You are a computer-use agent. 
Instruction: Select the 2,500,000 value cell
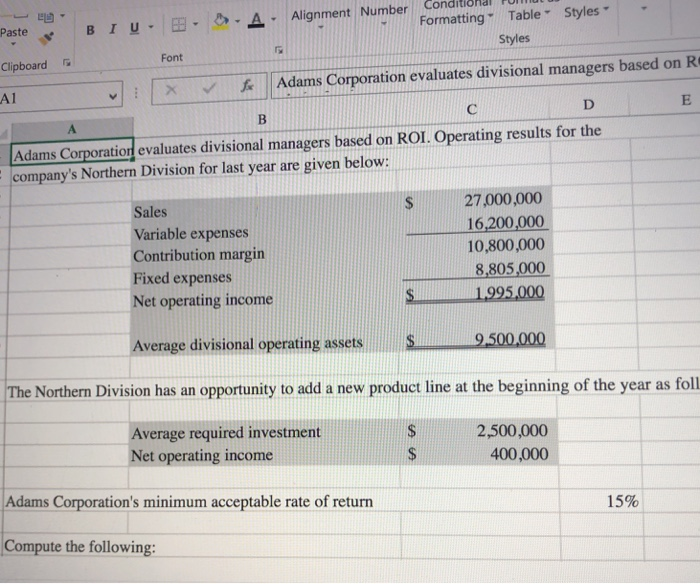(x=512, y=431)
